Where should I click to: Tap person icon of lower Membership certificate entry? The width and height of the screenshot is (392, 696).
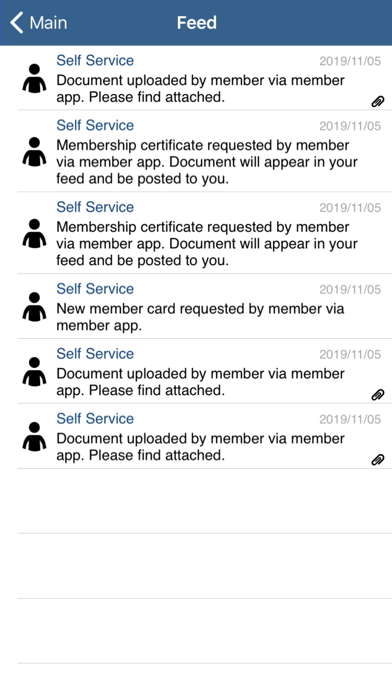(34, 233)
